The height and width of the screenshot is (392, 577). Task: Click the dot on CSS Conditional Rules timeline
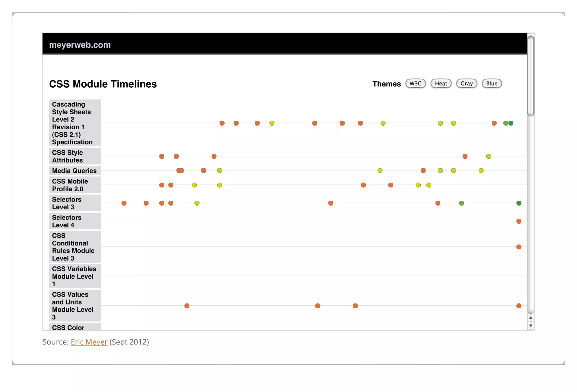coord(519,247)
